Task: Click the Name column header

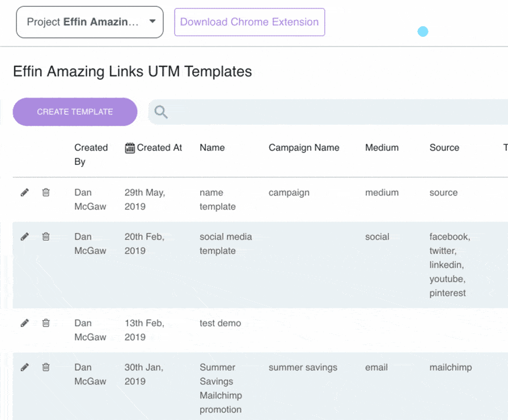Action: [211, 147]
